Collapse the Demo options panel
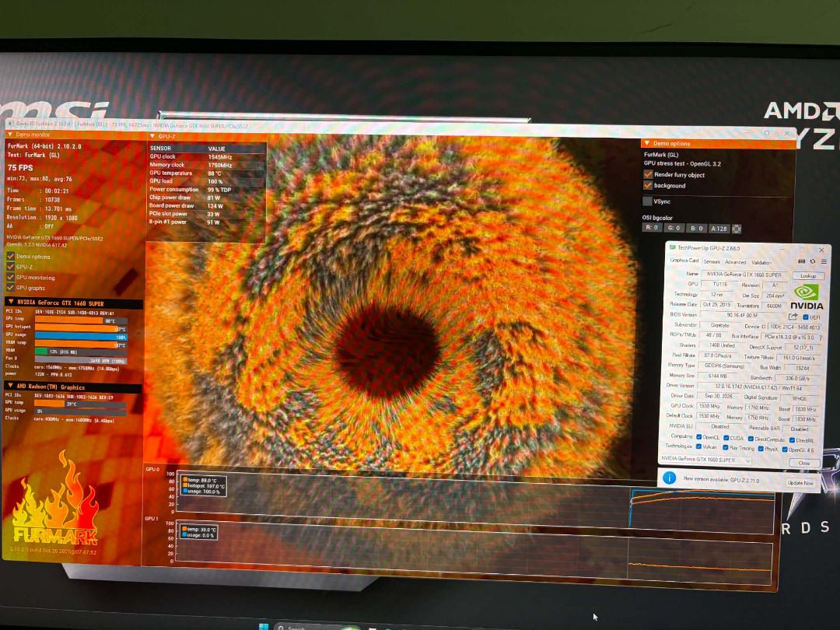The height and width of the screenshot is (630, 840). 646,143
